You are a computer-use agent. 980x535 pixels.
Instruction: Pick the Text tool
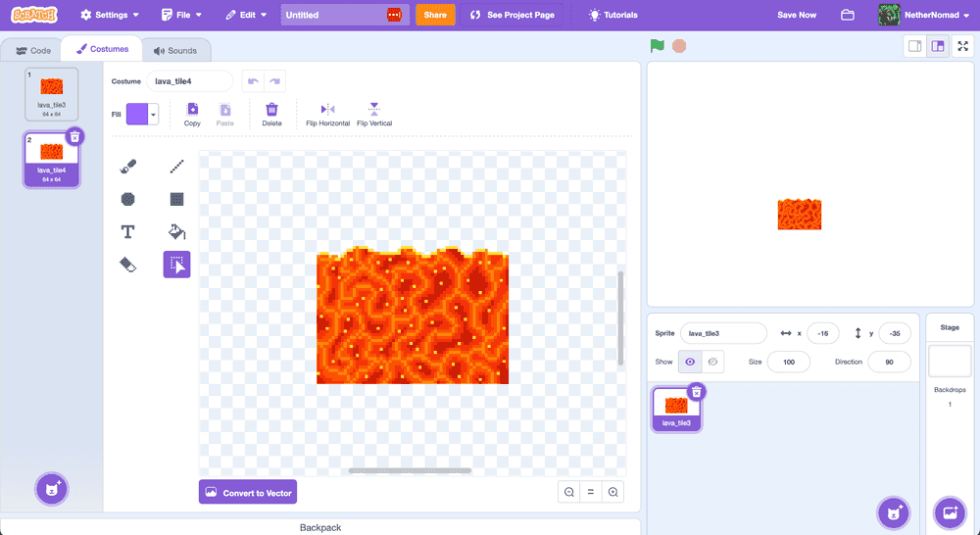(x=127, y=232)
